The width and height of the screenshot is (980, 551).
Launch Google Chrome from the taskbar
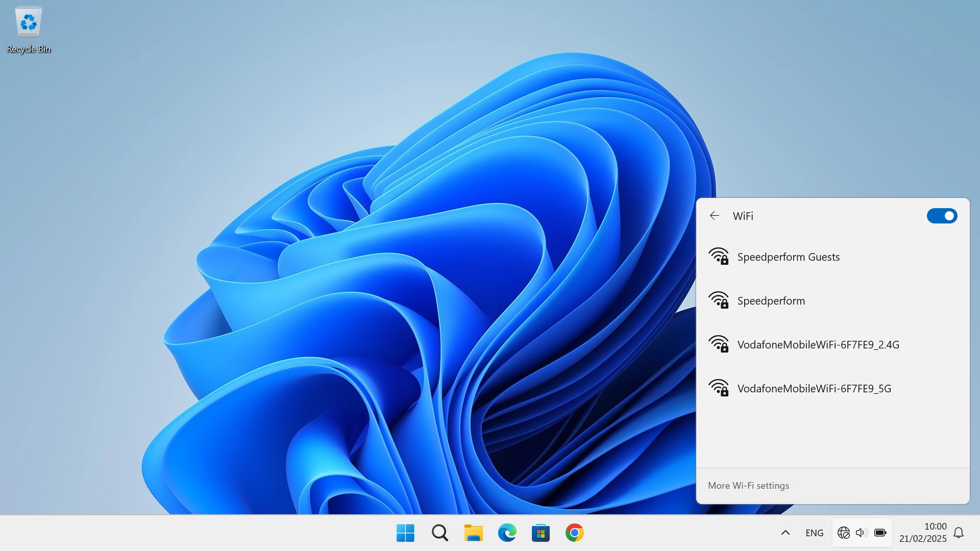click(x=575, y=532)
